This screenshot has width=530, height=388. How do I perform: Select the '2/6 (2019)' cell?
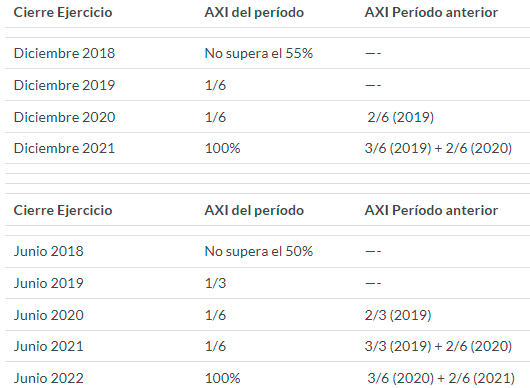401,117
